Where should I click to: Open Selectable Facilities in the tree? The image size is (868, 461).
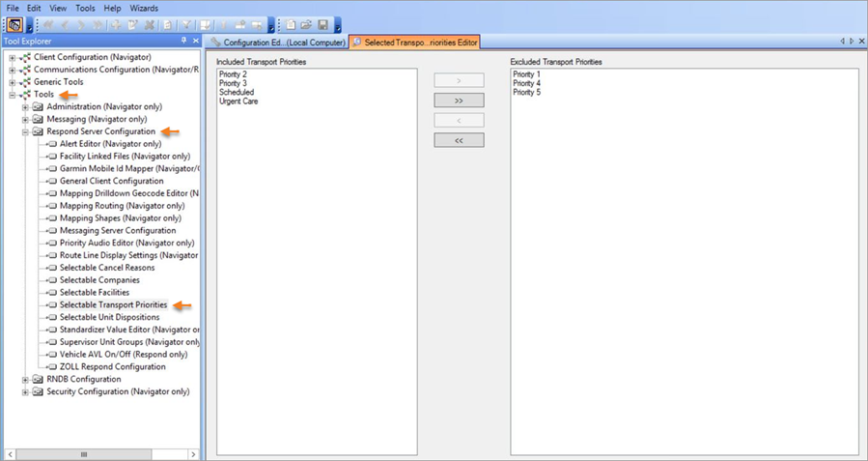tap(94, 293)
